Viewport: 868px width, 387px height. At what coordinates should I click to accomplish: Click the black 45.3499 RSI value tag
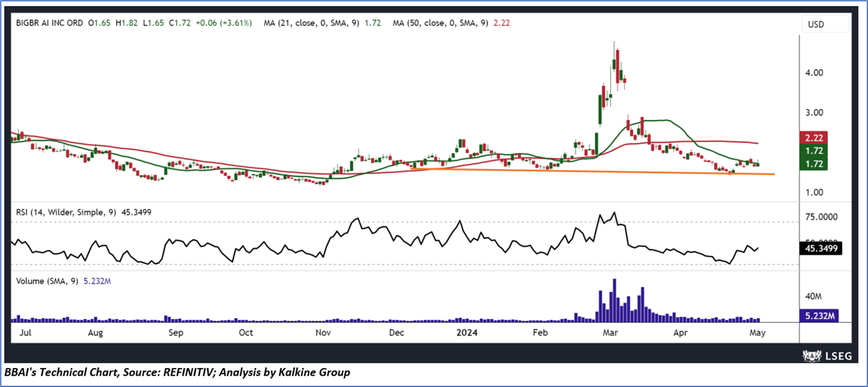pyautogui.click(x=820, y=249)
